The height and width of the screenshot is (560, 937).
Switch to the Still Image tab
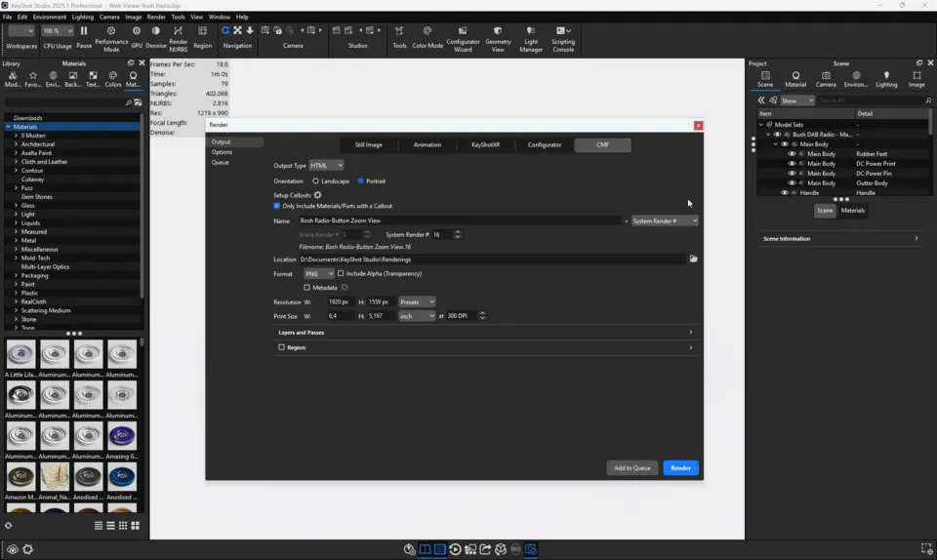368,145
